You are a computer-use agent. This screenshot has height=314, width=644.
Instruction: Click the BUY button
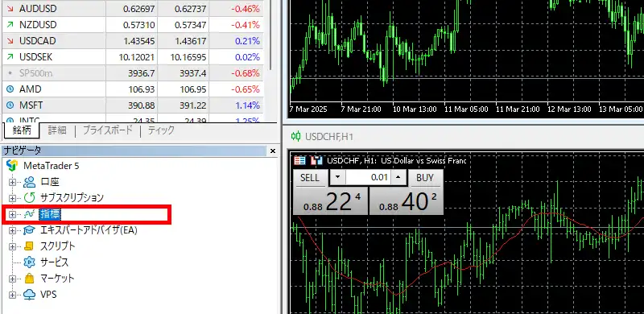click(425, 178)
